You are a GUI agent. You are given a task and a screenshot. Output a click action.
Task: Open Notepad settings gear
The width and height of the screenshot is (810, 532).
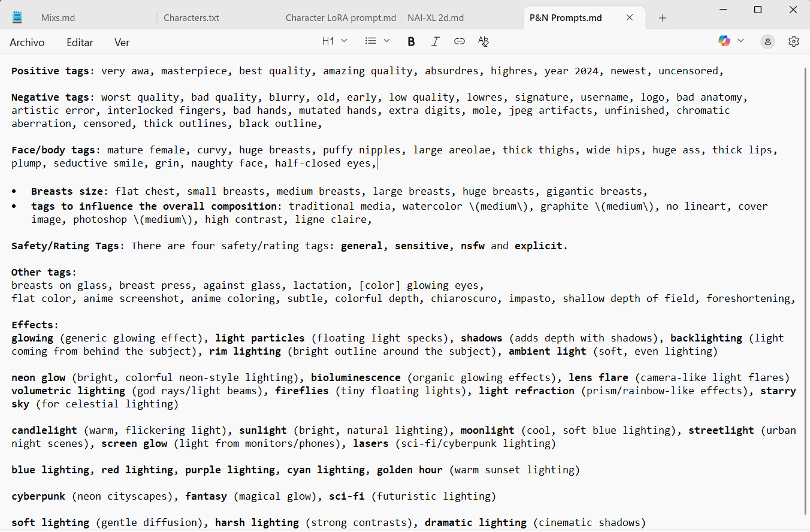click(x=794, y=41)
